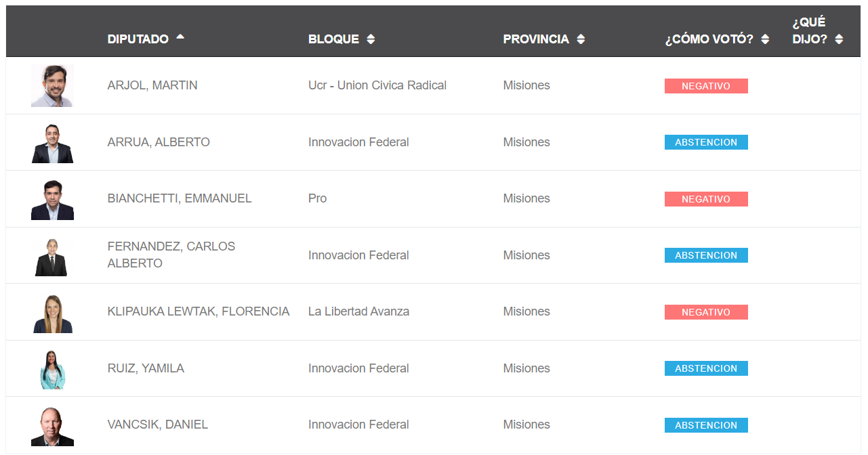Image resolution: width=868 pixels, height=455 pixels.
Task: Click the ¿Qué dijo? sort arrows
Action: (839, 39)
